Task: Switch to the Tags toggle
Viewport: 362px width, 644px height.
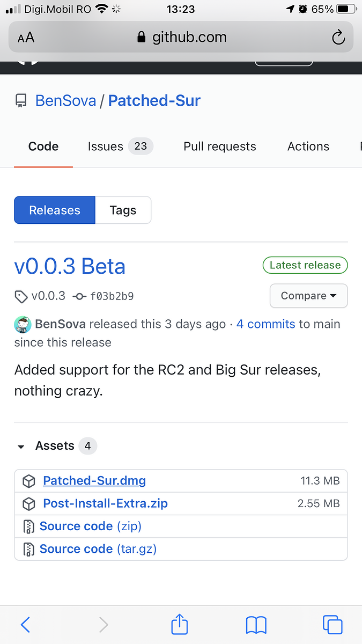Action: click(123, 210)
